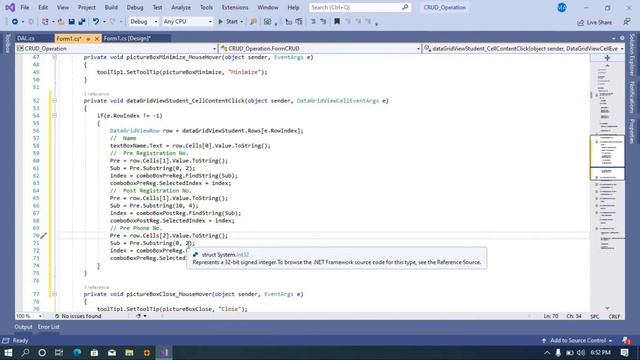This screenshot has height=360, width=640.
Task: Click the Bookmark toolbar icon
Action: pyautogui.click(x=337, y=22)
